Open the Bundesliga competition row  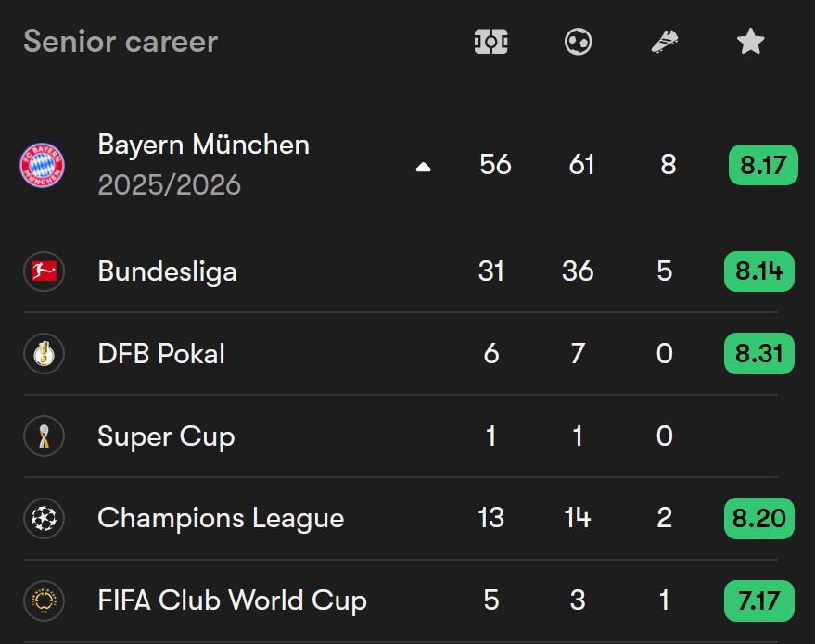coord(401,271)
